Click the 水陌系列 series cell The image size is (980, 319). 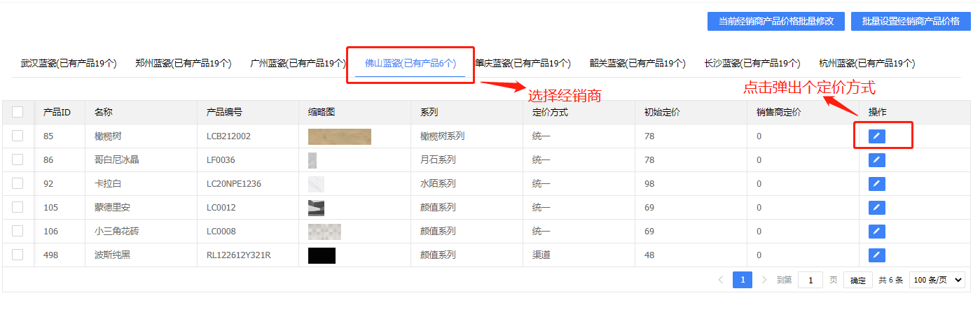click(x=438, y=184)
